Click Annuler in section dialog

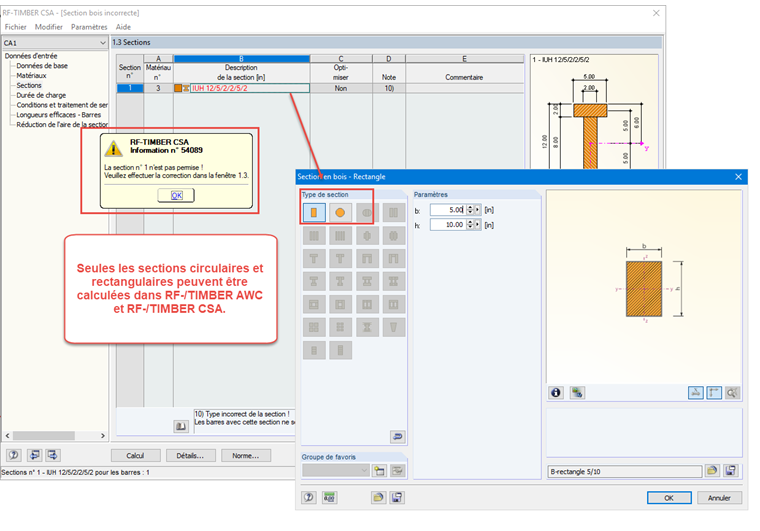719,498
